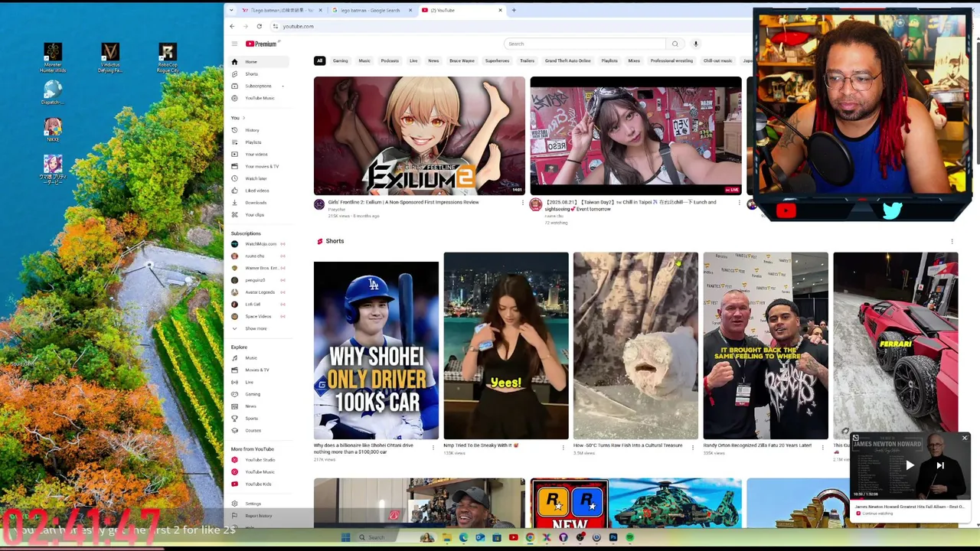Open YouTube Studio link
This screenshot has height=551, width=980.
click(259, 460)
